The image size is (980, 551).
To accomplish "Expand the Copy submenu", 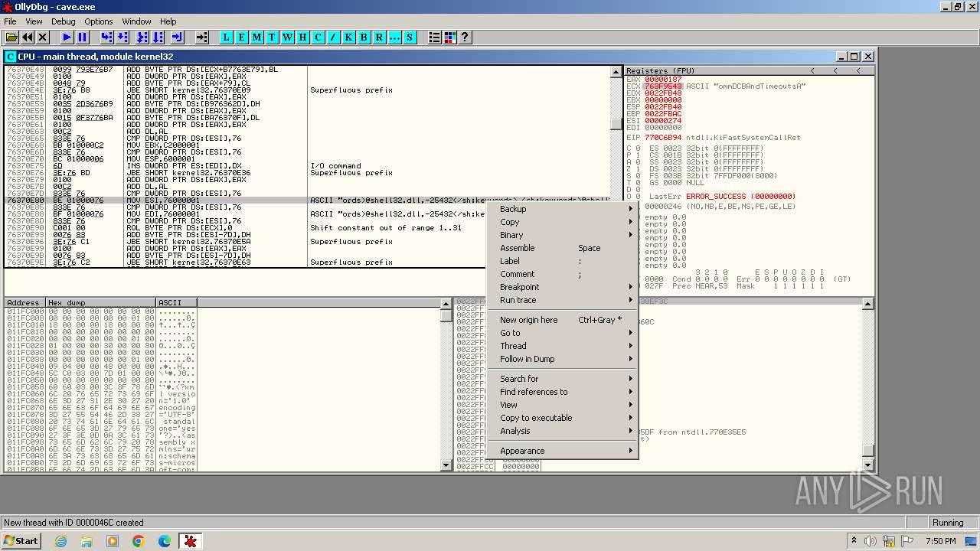I will click(563, 222).
